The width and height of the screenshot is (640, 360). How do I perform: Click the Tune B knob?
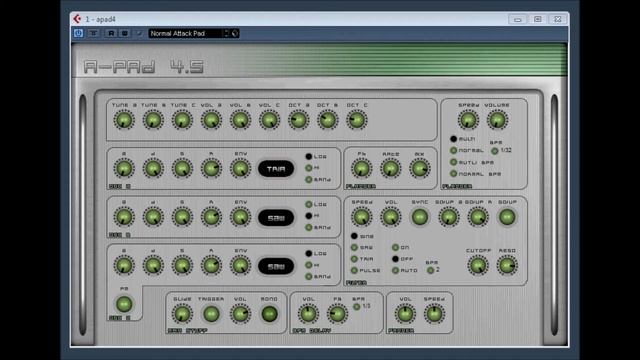click(153, 120)
